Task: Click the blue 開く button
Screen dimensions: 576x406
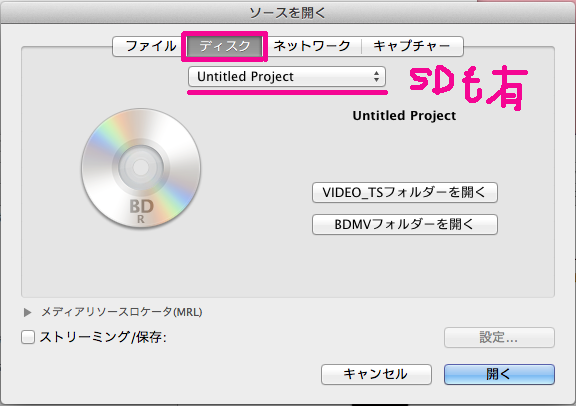Action: pos(499,374)
